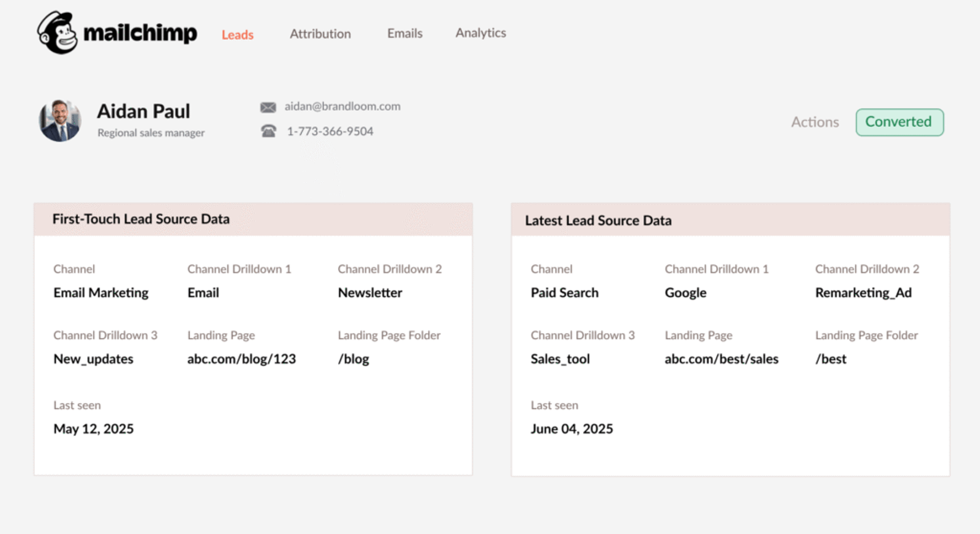The image size is (980, 534).
Task: Click the New_updates drilldown value
Action: coord(93,359)
